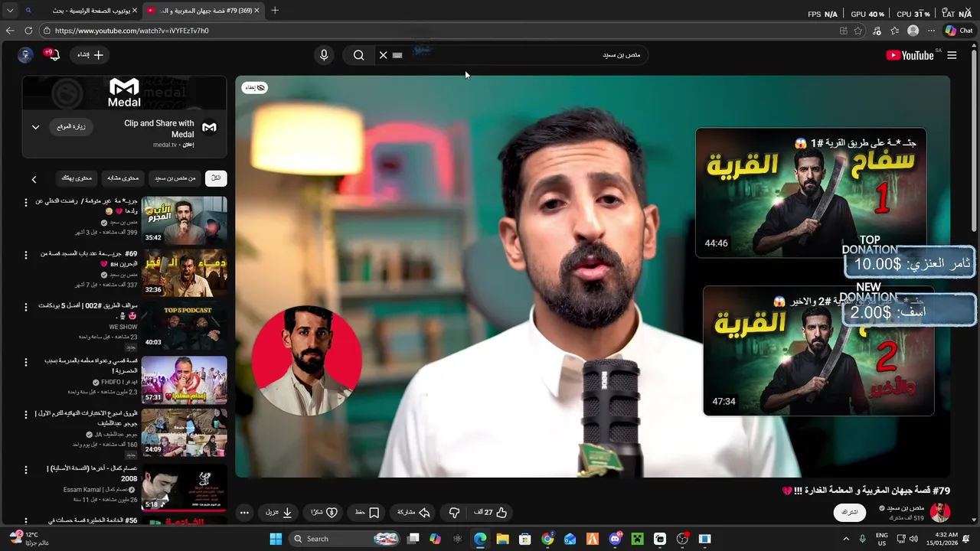Image resolution: width=980 pixels, height=551 pixels.
Task: Click the address bar URL field
Action: click(x=436, y=31)
